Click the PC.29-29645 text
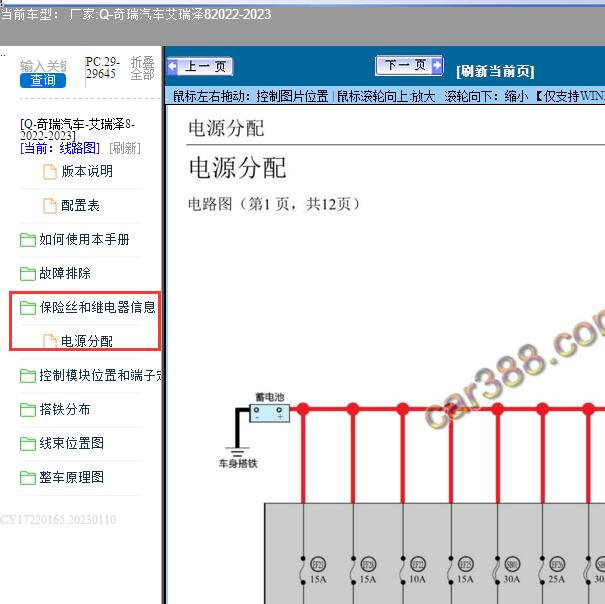605x604 pixels. point(103,68)
